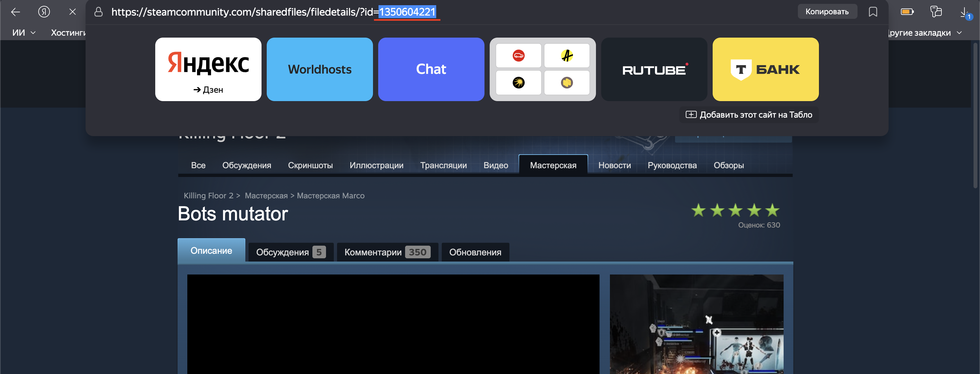Click the stop loading X icon
The image size is (980, 374).
72,12
